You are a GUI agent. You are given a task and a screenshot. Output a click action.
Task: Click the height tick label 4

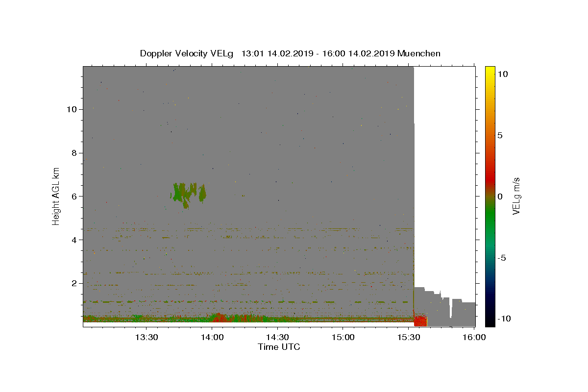pyautogui.click(x=73, y=240)
